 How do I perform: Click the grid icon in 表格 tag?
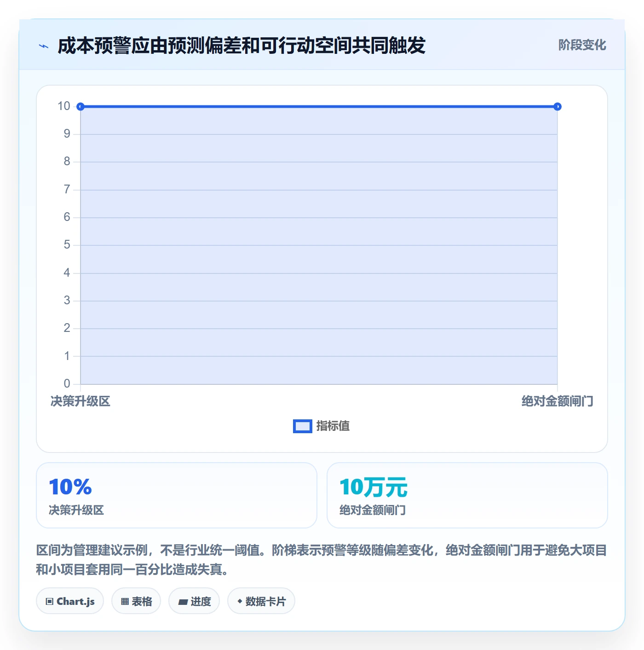[x=125, y=601]
